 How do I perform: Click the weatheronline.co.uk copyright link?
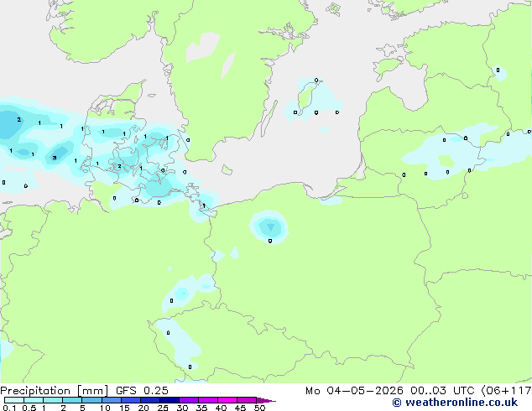click(x=455, y=403)
